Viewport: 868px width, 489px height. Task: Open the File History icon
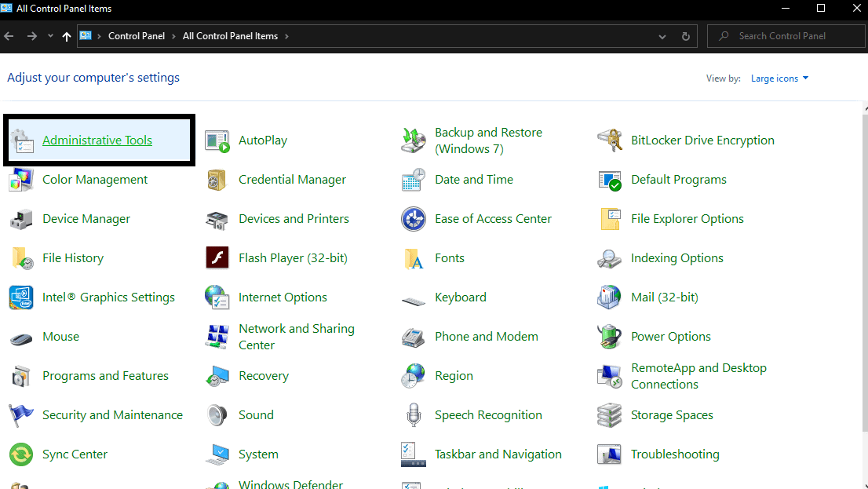click(22, 258)
